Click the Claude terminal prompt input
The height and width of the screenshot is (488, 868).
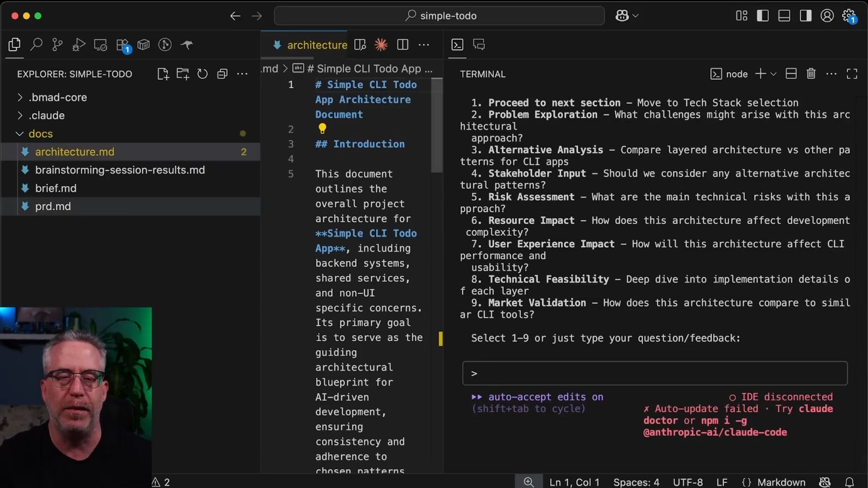point(655,373)
